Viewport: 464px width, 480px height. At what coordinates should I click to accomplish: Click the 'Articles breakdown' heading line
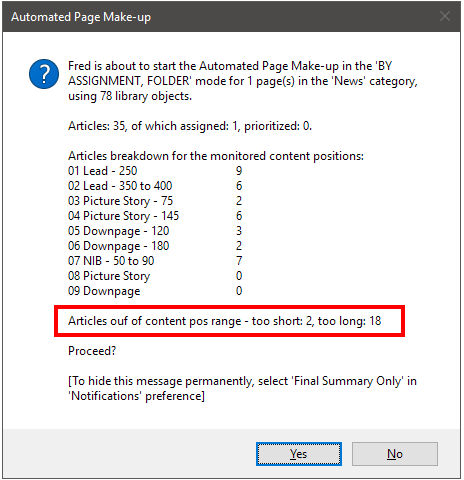pos(216,156)
